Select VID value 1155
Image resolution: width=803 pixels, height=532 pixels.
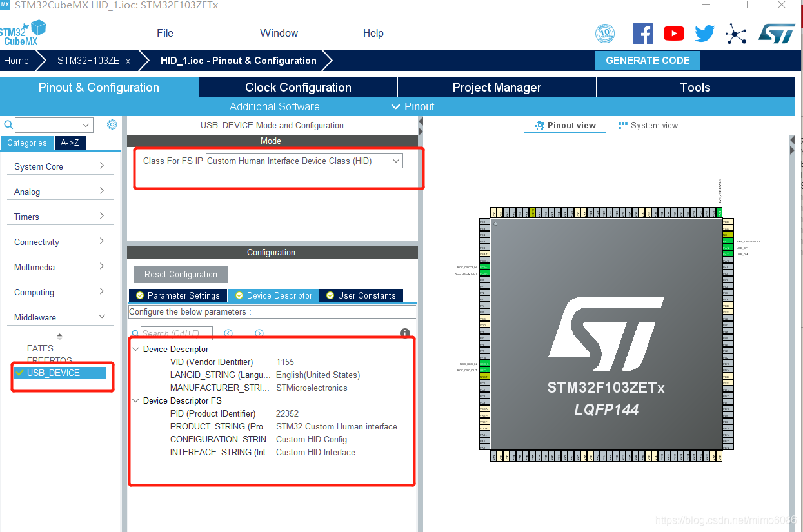[x=285, y=362]
